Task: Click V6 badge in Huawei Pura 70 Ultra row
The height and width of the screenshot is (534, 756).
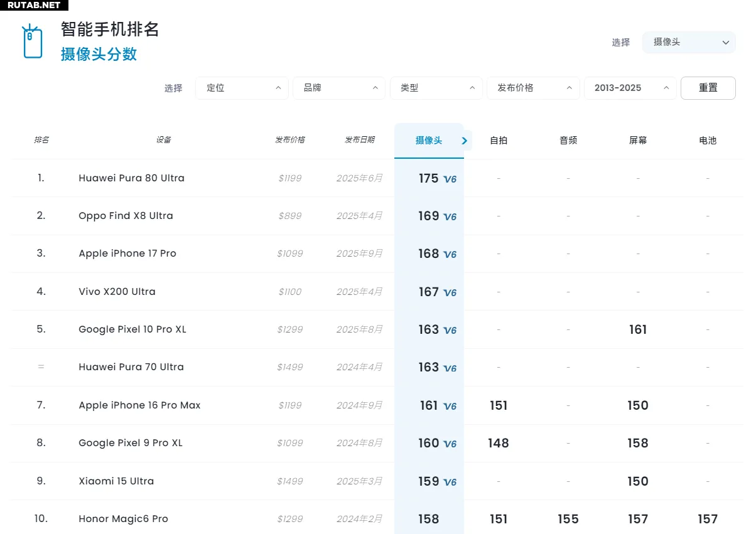Action: click(x=450, y=368)
